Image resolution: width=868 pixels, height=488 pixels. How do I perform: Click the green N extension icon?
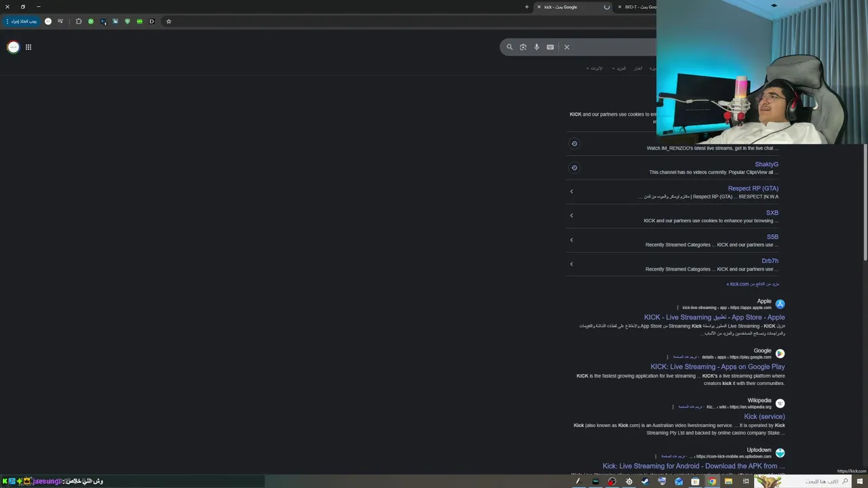point(91,21)
